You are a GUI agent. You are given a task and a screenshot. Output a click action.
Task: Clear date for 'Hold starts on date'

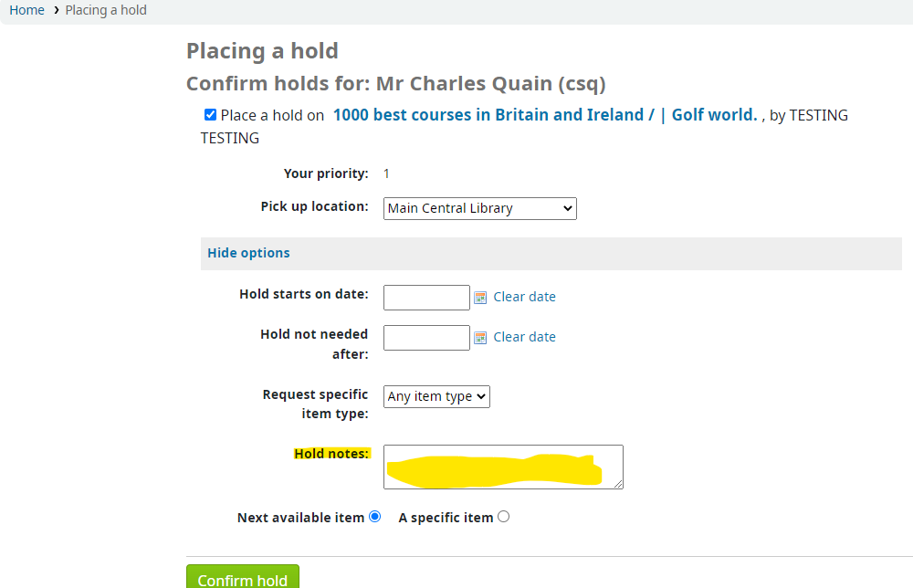point(524,297)
